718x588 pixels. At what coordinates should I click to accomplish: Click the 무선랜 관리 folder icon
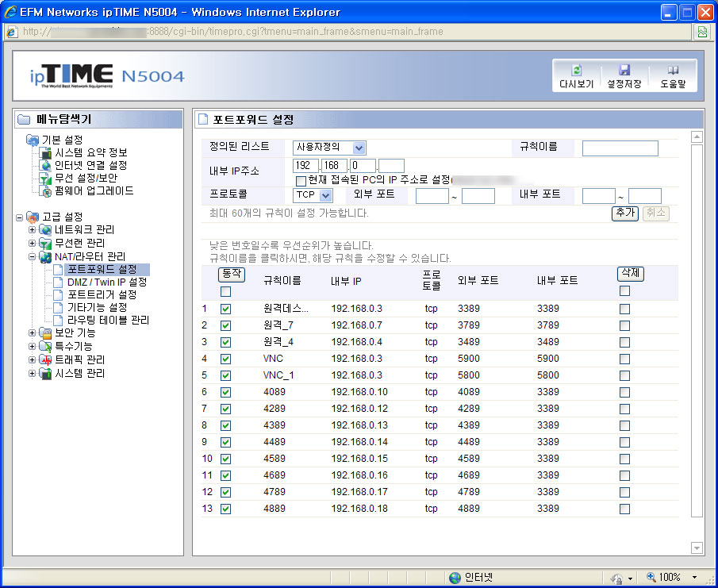click(x=45, y=243)
